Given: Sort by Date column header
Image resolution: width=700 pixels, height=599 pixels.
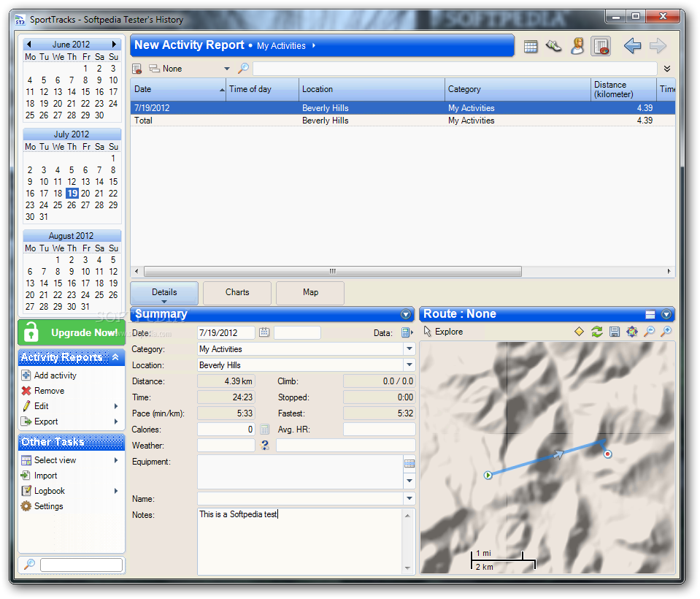Looking at the screenshot, I should [x=178, y=89].
